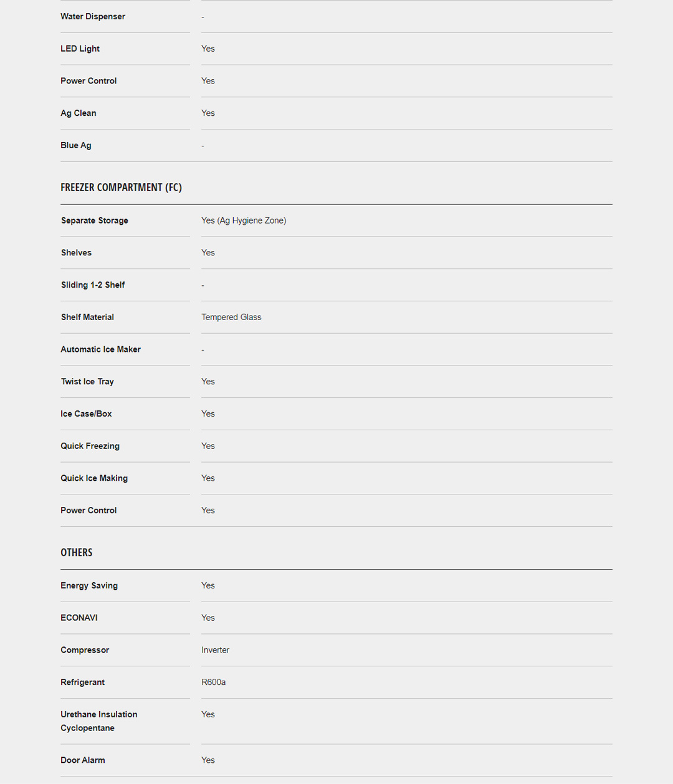Click the 'R600a' refrigerant value
Screen dimensions: 673x784
[x=213, y=682]
